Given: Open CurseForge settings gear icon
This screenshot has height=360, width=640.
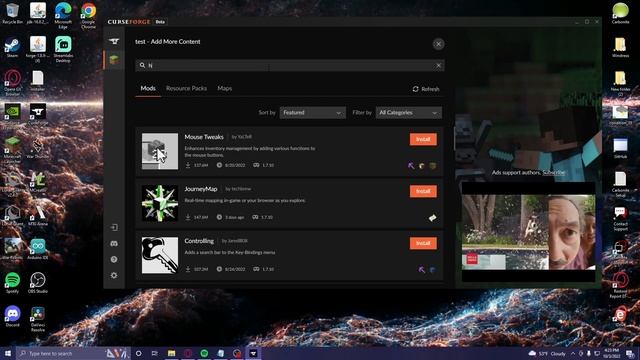Looking at the screenshot, I should coord(114,276).
